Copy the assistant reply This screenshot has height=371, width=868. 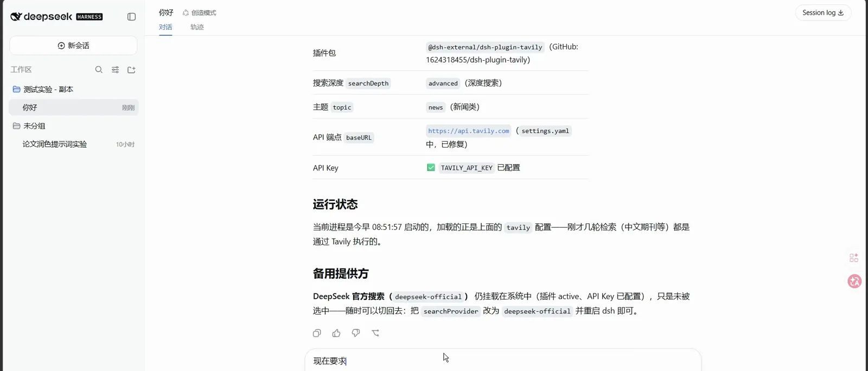pyautogui.click(x=317, y=333)
